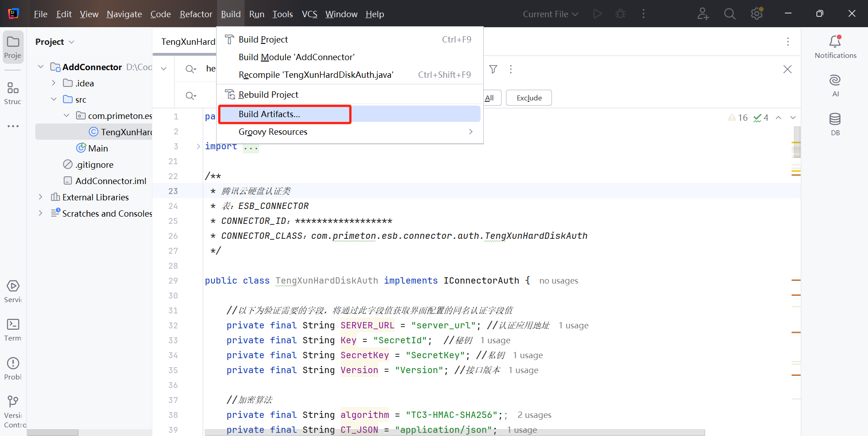This screenshot has width=868, height=436.
Task: Open the AI Assistant panel
Action: click(835, 85)
